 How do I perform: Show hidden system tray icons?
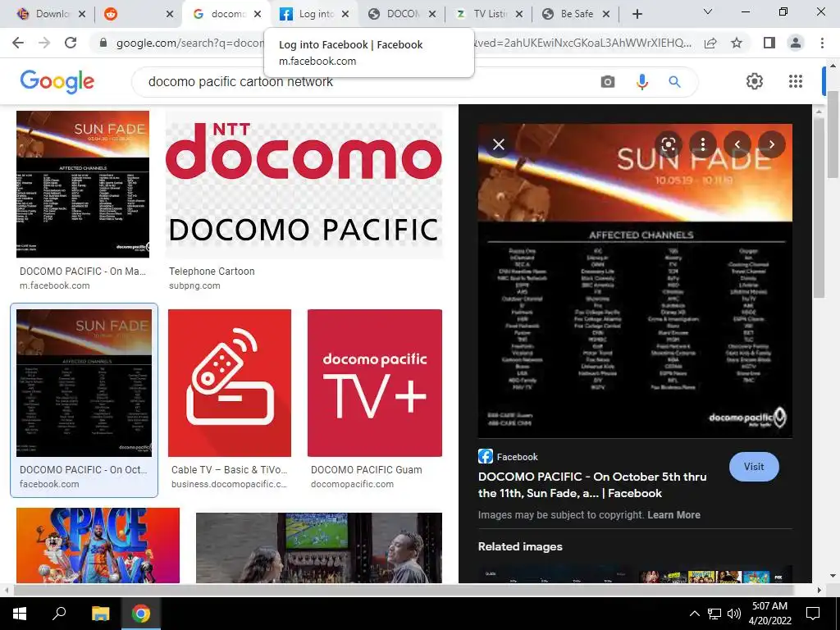694,614
